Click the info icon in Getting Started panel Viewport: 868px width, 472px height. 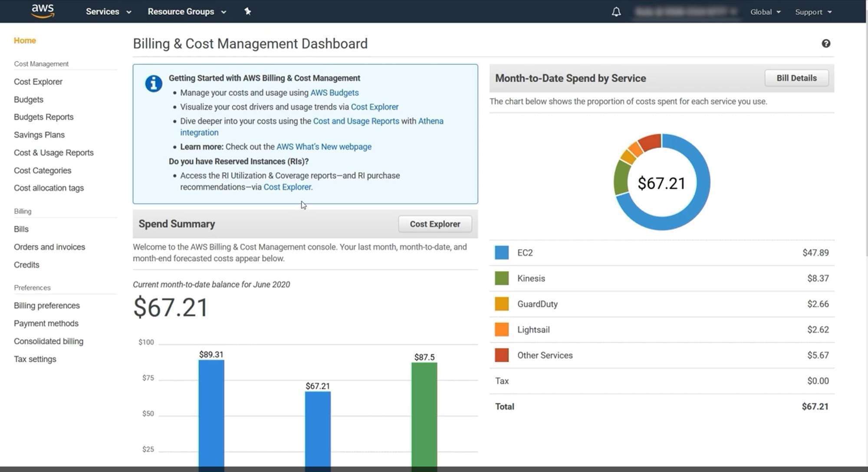[x=153, y=83]
